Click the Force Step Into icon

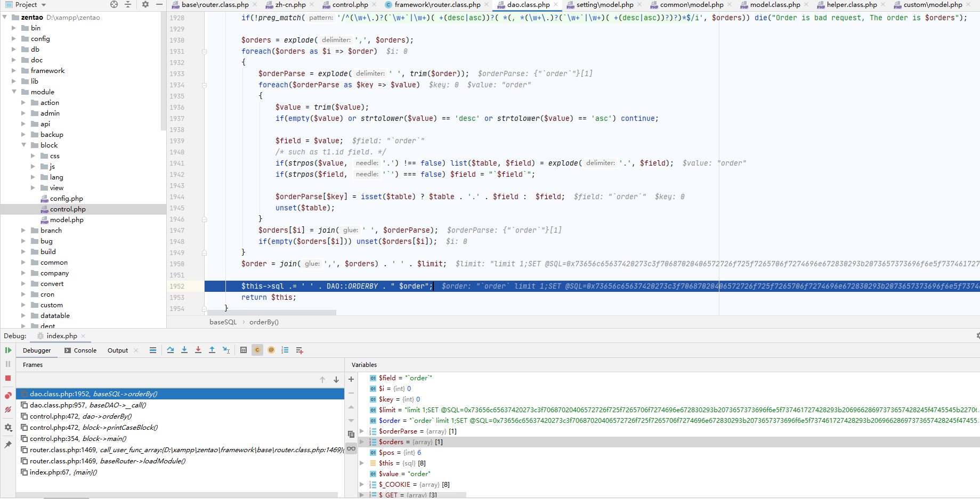pyautogui.click(x=198, y=350)
